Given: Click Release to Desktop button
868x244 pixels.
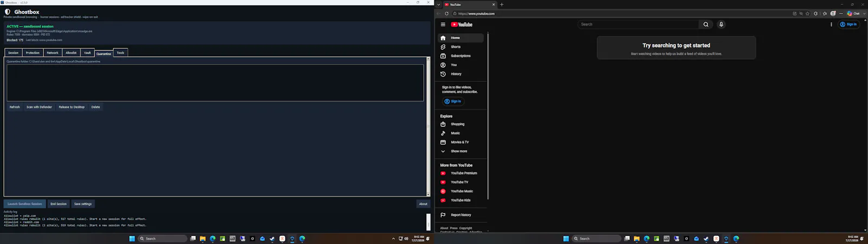Looking at the screenshot, I should pyautogui.click(x=72, y=107).
